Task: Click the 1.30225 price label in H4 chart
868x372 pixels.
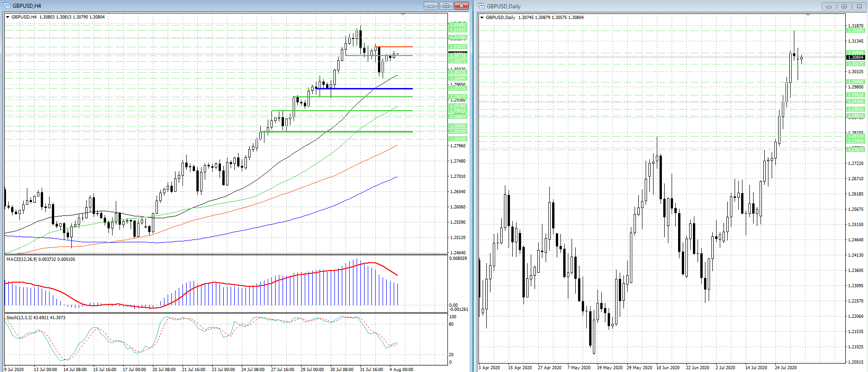Action: pos(458,72)
